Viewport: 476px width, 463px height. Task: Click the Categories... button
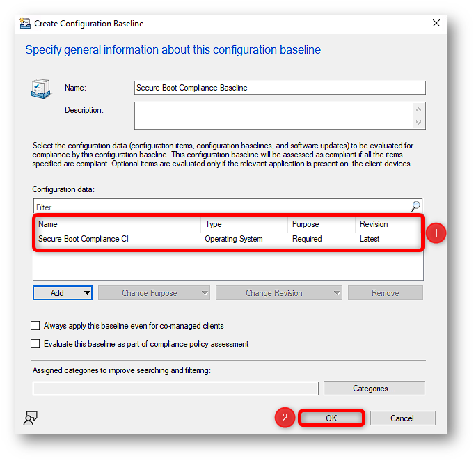374,389
